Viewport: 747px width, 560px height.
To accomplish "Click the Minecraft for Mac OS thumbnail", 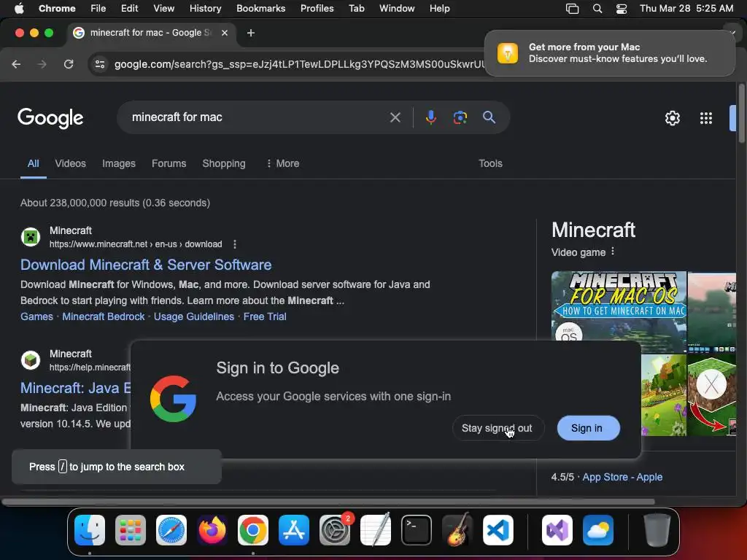I will pos(619,306).
